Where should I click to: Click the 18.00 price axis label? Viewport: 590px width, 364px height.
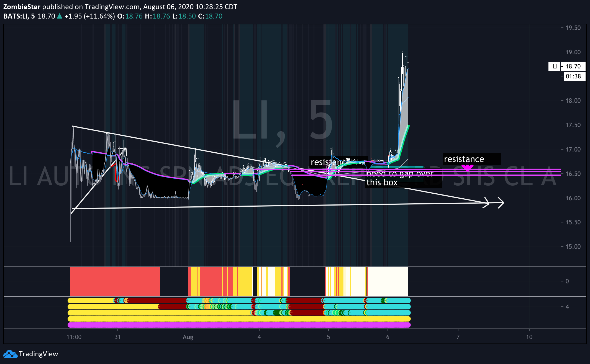[x=573, y=101]
